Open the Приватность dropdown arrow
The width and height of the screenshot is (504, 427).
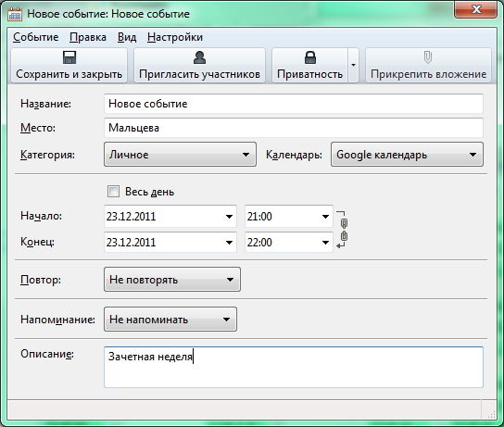353,65
